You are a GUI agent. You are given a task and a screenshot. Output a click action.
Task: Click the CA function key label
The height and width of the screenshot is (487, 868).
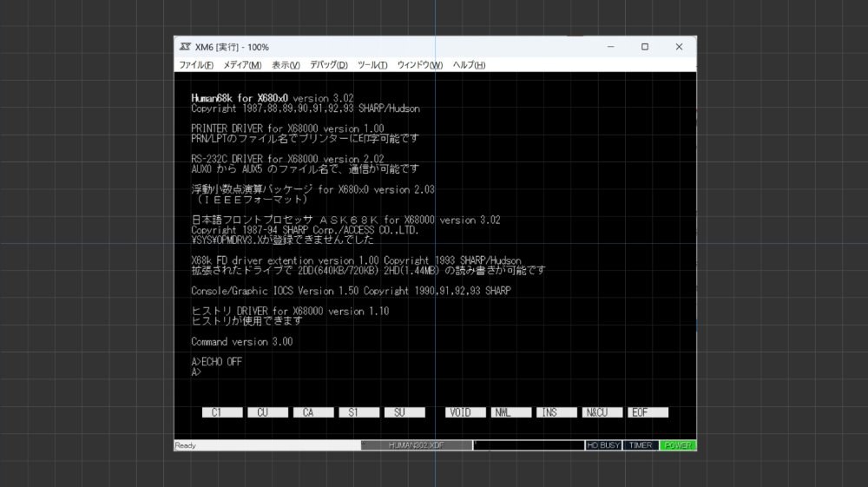(313, 412)
